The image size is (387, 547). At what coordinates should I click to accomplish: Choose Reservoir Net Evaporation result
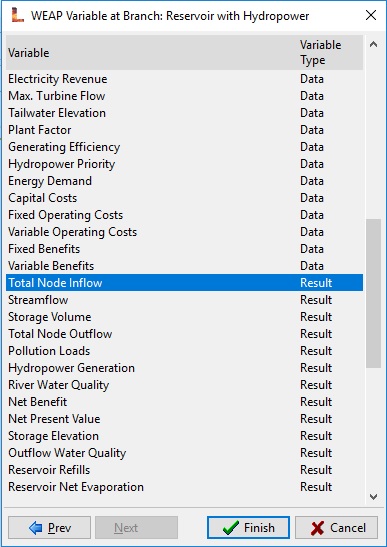click(184, 487)
